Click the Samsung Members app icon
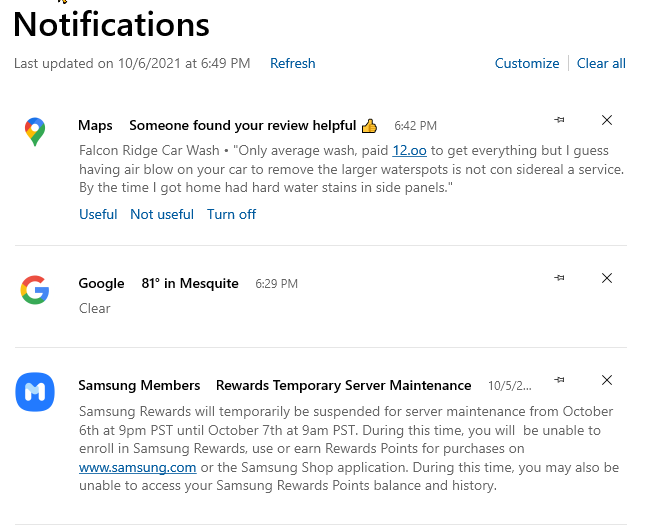Image resolution: width=646 pixels, height=532 pixels. pos(35,392)
